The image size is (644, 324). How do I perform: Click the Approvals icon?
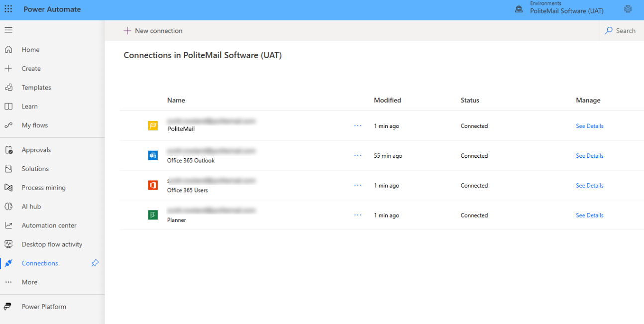coord(8,150)
